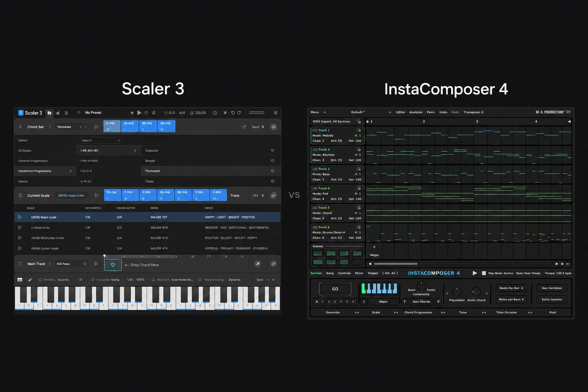Viewport: 588px width, 392px height.
Task: Select the F min ii chord pad
Action: pyautogui.click(x=130, y=195)
